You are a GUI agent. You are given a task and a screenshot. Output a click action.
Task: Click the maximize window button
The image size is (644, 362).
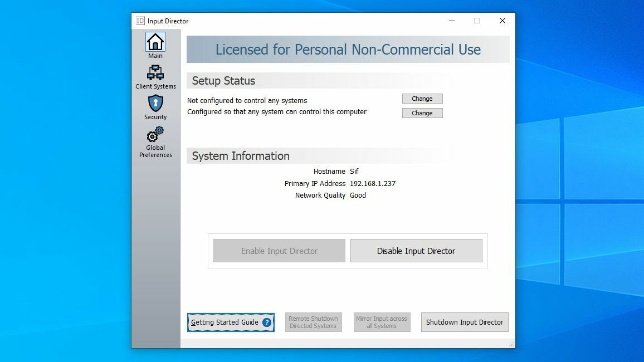pyautogui.click(x=476, y=21)
